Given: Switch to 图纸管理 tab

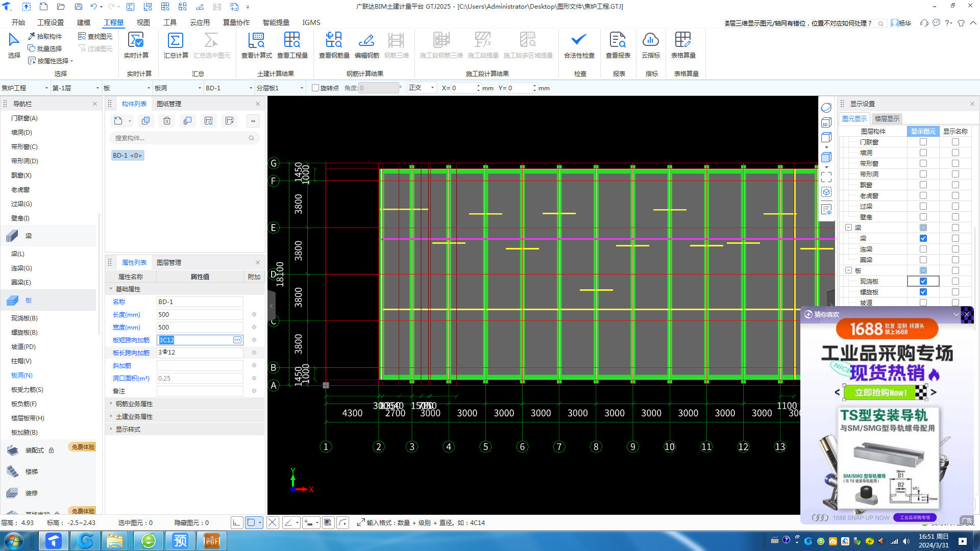Looking at the screenshot, I should 169,104.
